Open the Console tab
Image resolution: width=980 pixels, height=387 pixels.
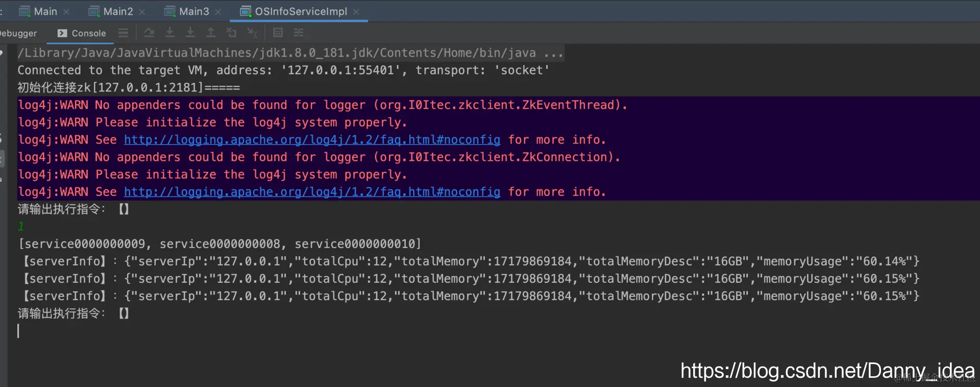click(x=82, y=33)
